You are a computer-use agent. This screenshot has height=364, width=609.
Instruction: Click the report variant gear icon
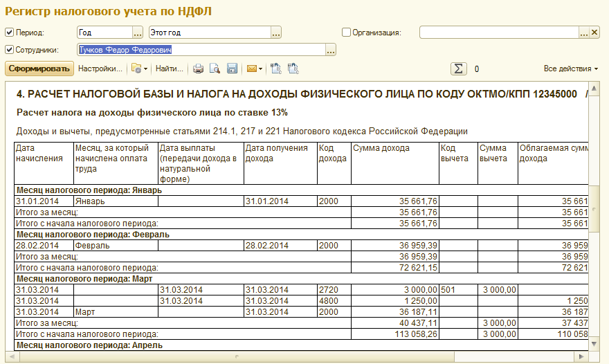click(137, 69)
